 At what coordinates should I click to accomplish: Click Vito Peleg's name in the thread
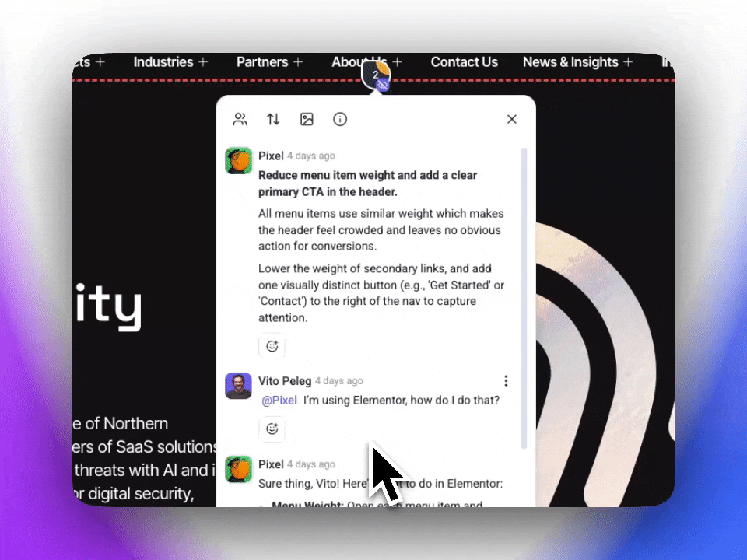pos(284,381)
